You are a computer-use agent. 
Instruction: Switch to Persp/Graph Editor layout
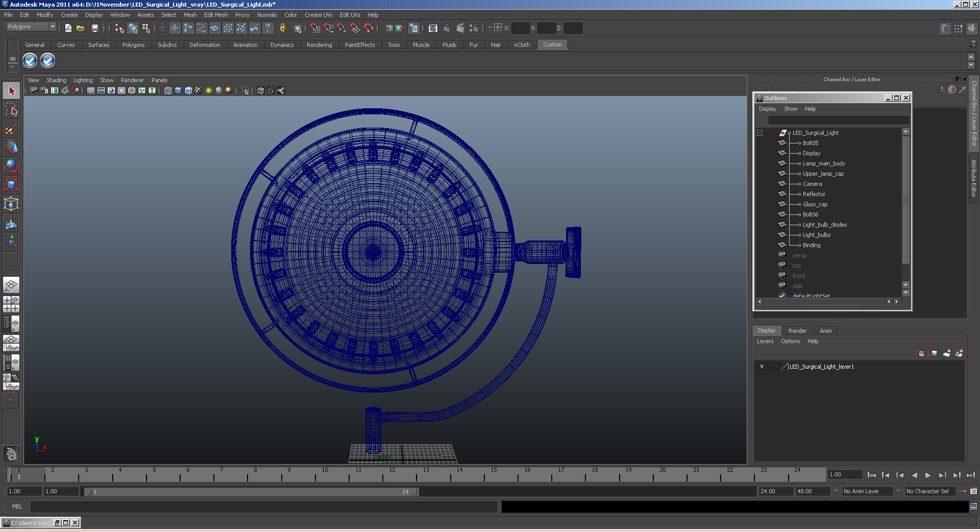click(11, 343)
